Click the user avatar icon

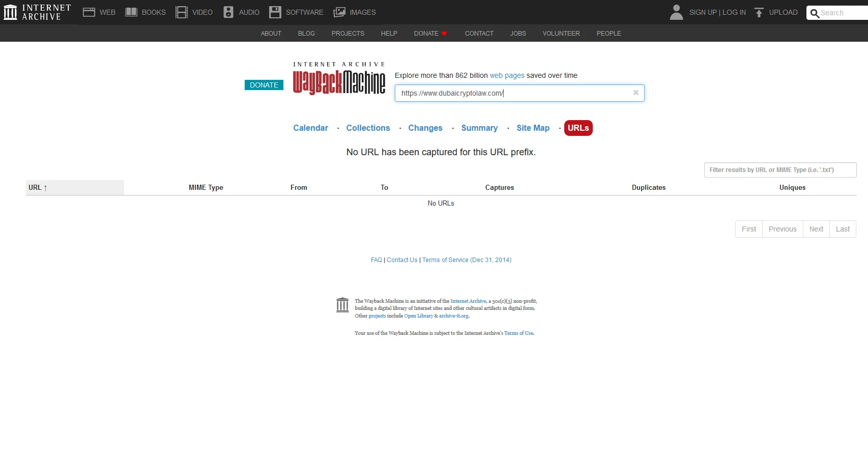[676, 12]
